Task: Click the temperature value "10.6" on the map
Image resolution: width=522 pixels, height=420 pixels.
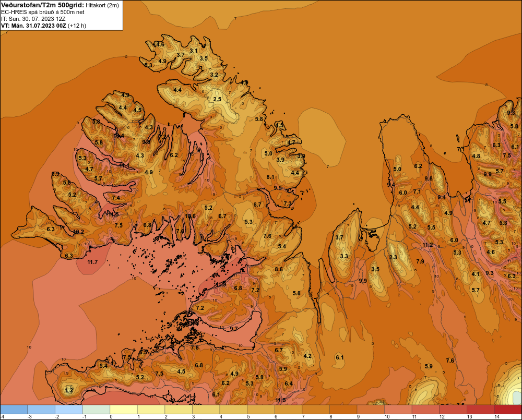Action: (x=190, y=216)
